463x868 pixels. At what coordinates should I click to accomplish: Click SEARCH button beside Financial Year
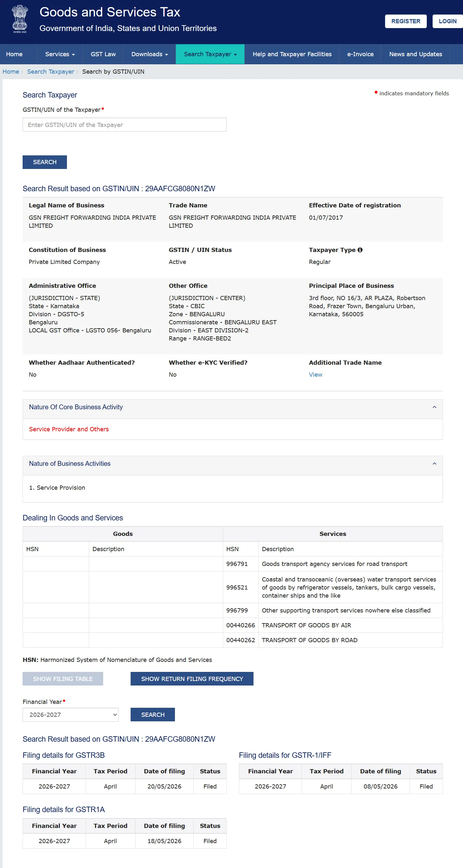coord(153,715)
